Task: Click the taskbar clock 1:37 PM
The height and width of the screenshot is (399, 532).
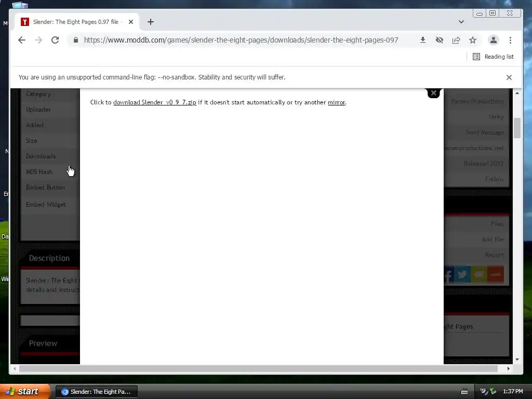Action: (x=513, y=392)
